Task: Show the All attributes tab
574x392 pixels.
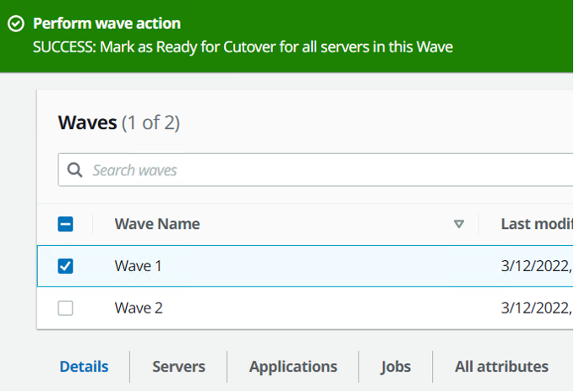Action: (501, 367)
